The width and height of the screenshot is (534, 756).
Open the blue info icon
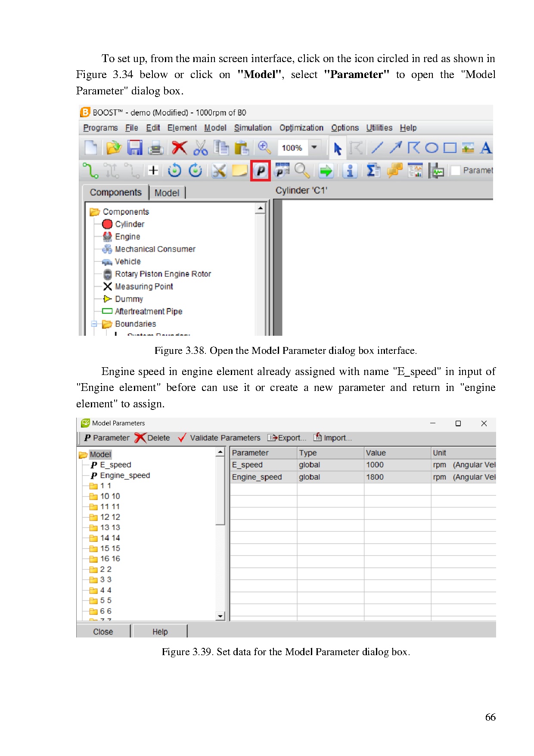350,171
